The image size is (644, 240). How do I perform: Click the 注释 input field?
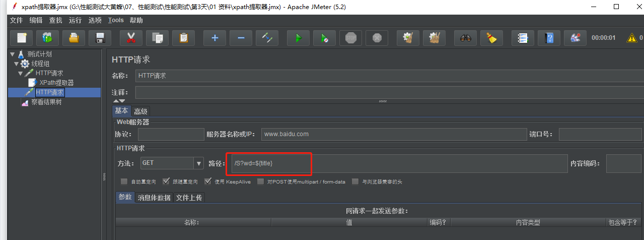(x=389, y=92)
